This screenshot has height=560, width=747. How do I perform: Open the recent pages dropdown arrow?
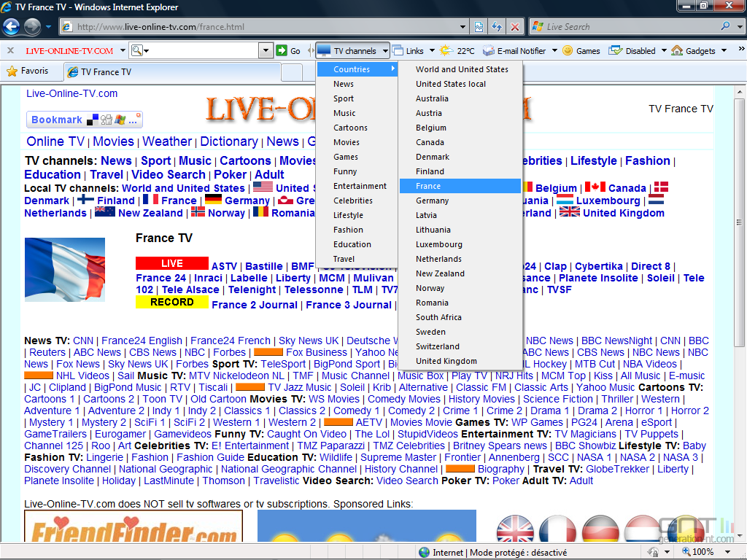click(x=48, y=27)
